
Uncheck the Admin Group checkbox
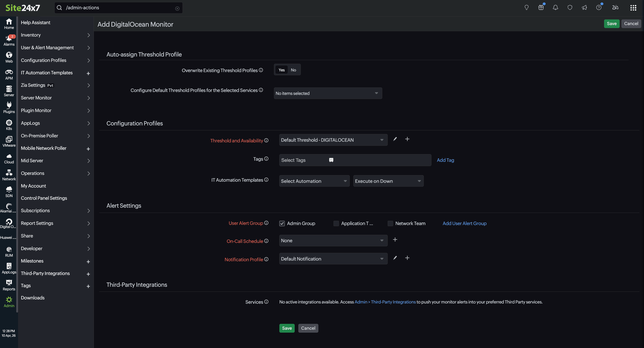pos(282,223)
